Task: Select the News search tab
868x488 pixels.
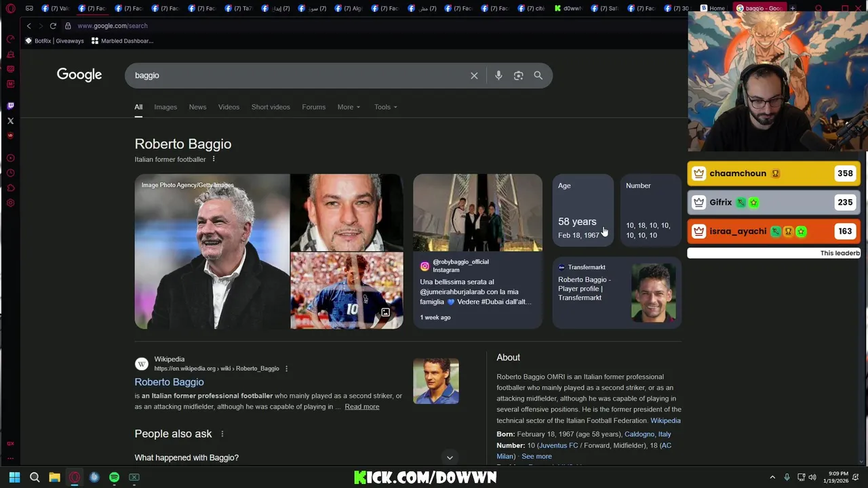Action: [197, 107]
